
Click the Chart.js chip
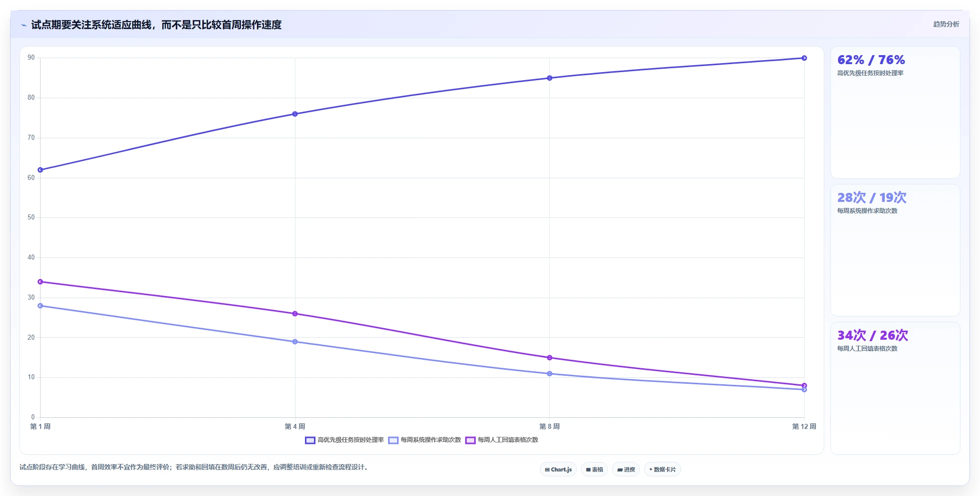click(x=558, y=469)
